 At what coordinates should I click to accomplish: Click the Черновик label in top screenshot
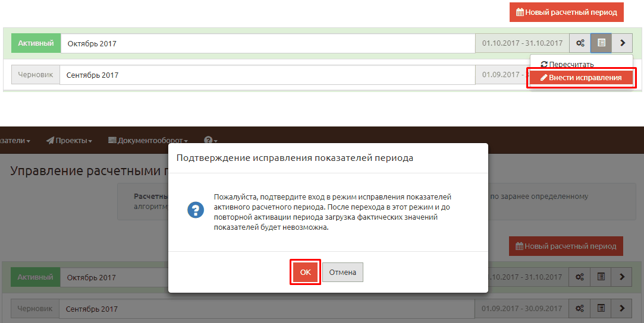tap(35, 75)
